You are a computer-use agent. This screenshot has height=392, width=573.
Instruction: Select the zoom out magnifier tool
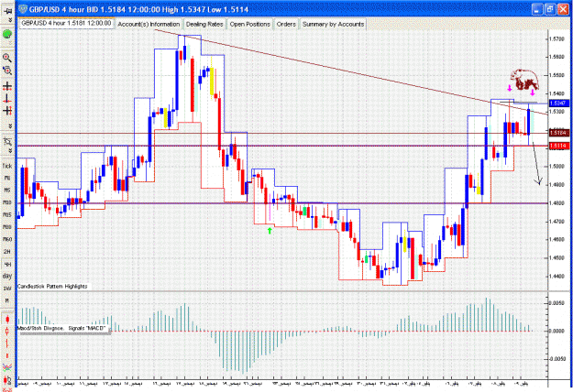tap(7, 71)
